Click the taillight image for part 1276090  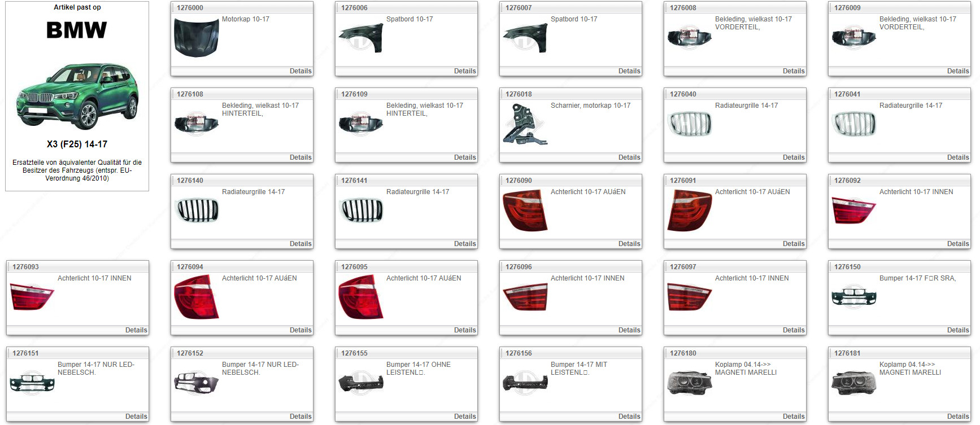click(x=525, y=211)
